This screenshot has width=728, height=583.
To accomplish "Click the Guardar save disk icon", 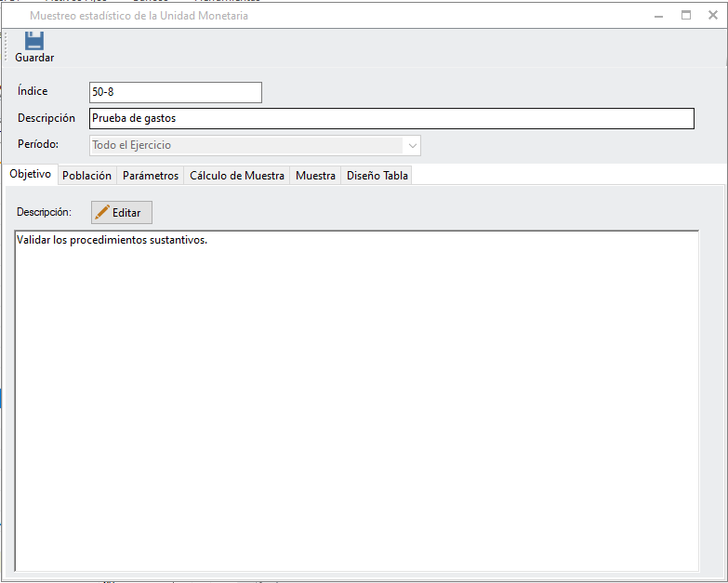I will click(34, 41).
